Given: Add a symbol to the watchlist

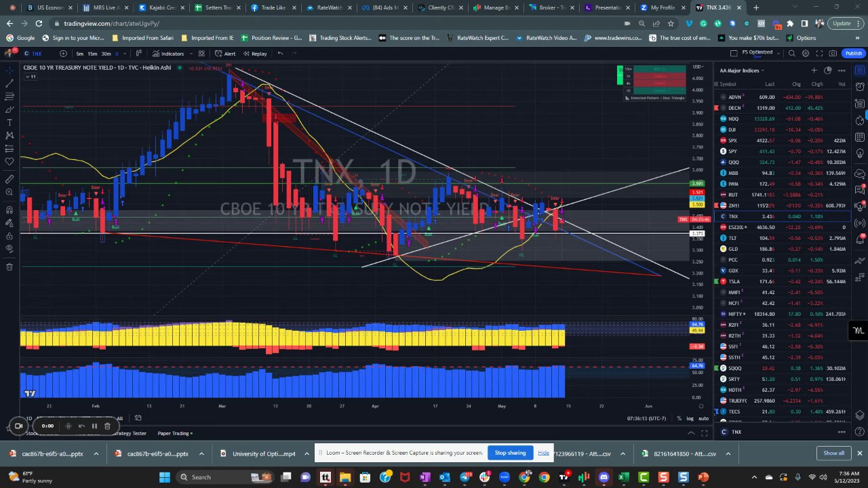Looking at the screenshot, I should coord(814,70).
